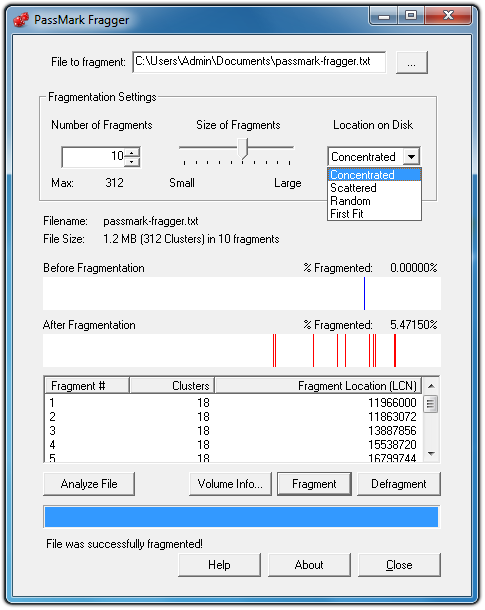
Task: Collapse the Location on Disk dropdown arrow
Action: pyautogui.click(x=412, y=157)
